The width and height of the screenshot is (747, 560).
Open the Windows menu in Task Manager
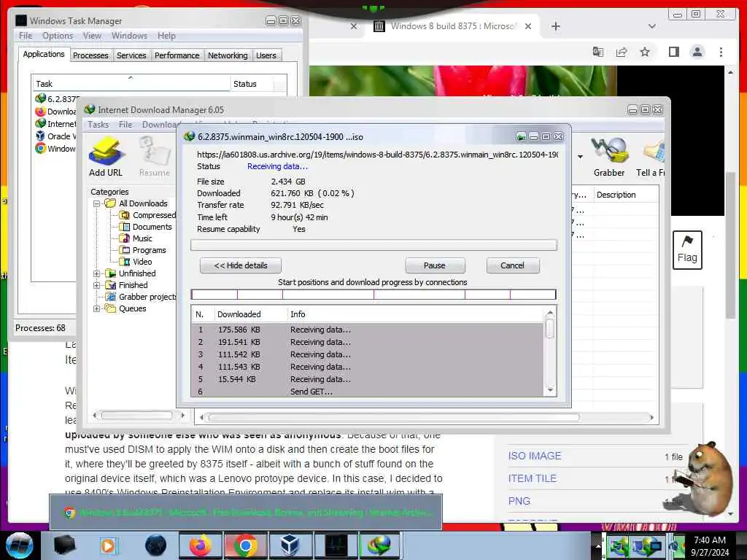129,36
